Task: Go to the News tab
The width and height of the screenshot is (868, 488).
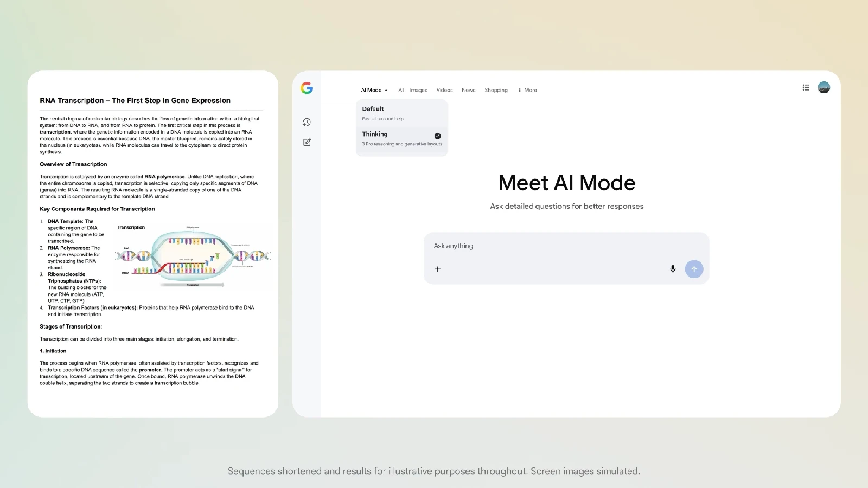Action: tap(468, 90)
